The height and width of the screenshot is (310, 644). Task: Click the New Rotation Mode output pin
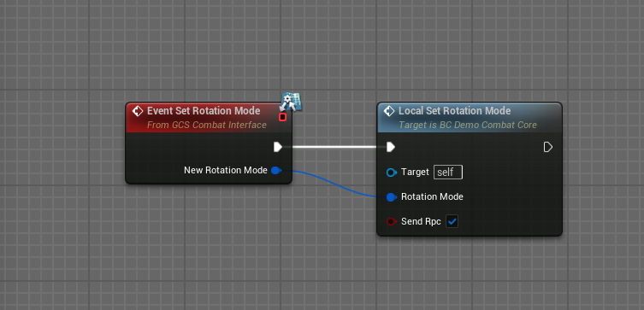click(x=276, y=170)
